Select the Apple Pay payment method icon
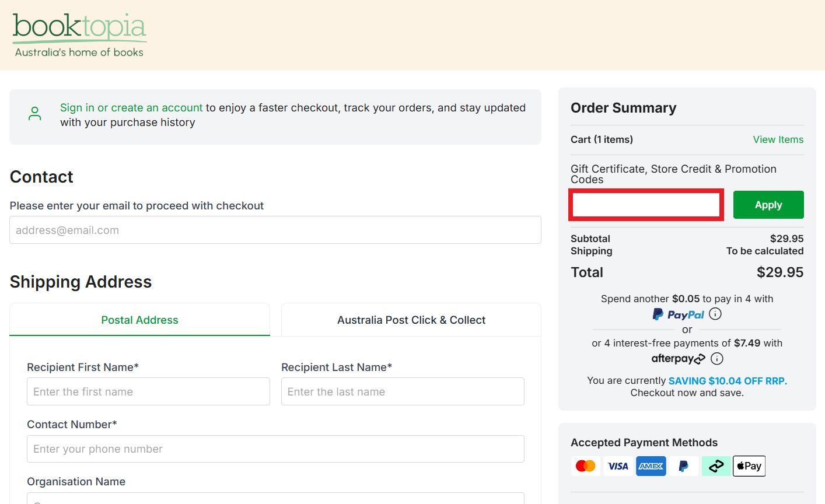This screenshot has width=825, height=504. (749, 466)
